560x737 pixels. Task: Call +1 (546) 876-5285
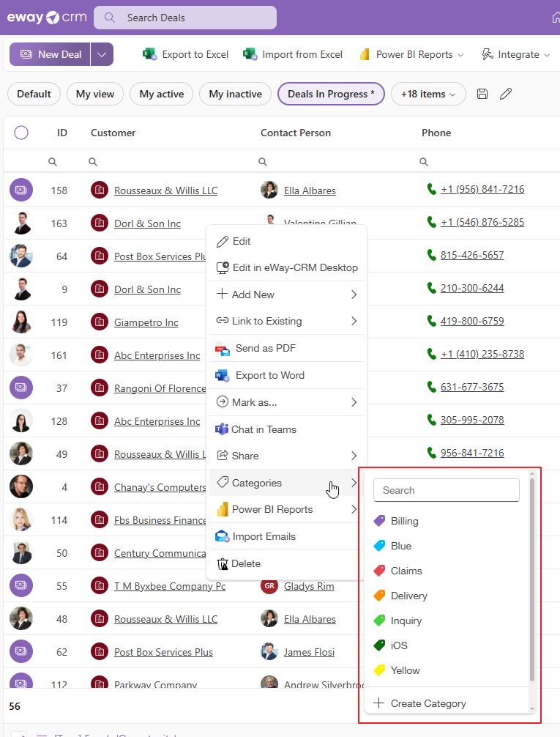point(482,222)
